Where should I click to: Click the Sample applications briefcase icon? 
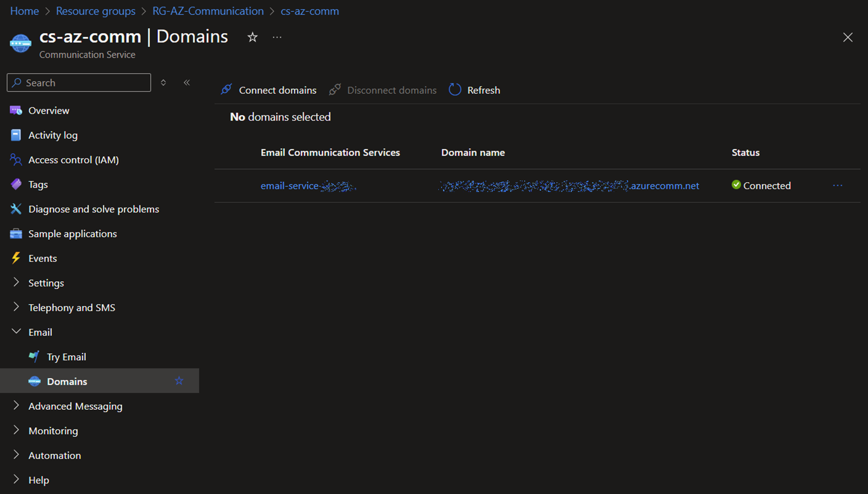(16, 233)
